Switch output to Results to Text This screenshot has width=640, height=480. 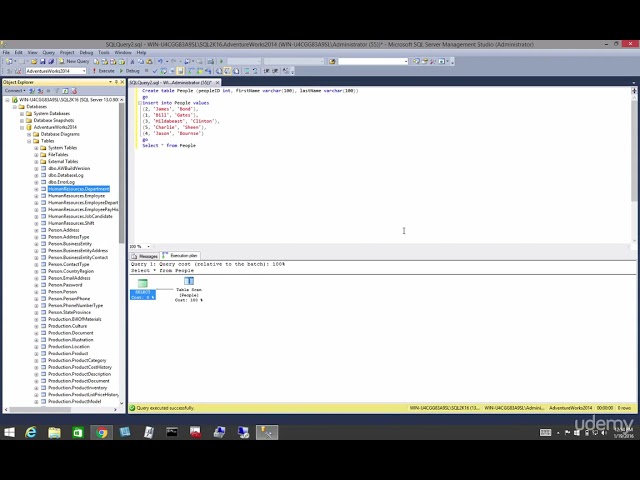coord(219,71)
